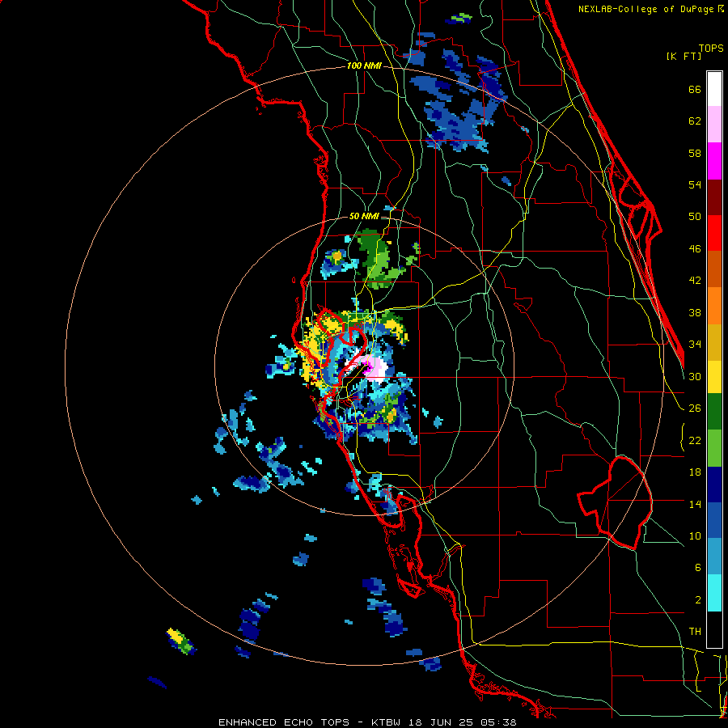
Task: Click the medium blue legend swatch
Action: [x=714, y=521]
